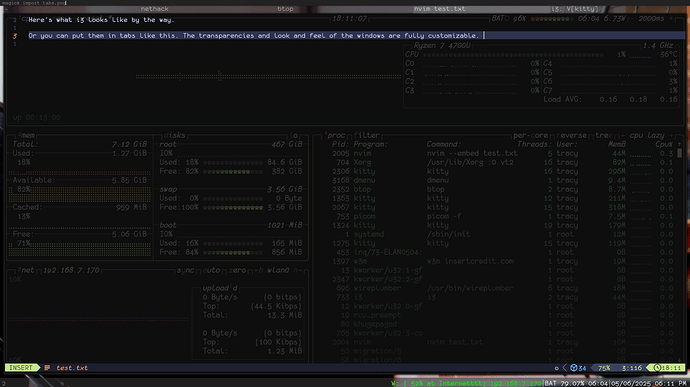Click the Threads: column header in btop
This screenshot has width=690, height=387.
[534, 144]
